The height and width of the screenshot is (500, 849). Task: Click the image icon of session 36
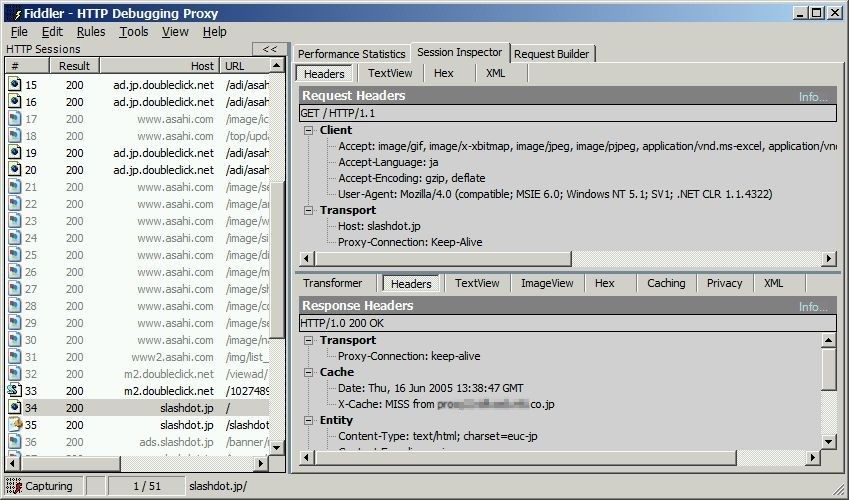click(15, 441)
